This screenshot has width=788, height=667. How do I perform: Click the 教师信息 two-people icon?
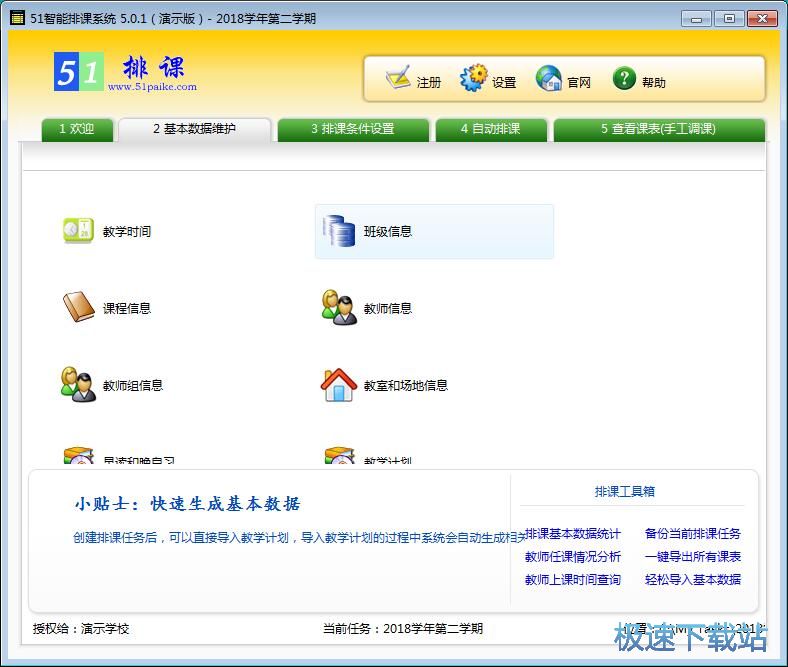[339, 307]
